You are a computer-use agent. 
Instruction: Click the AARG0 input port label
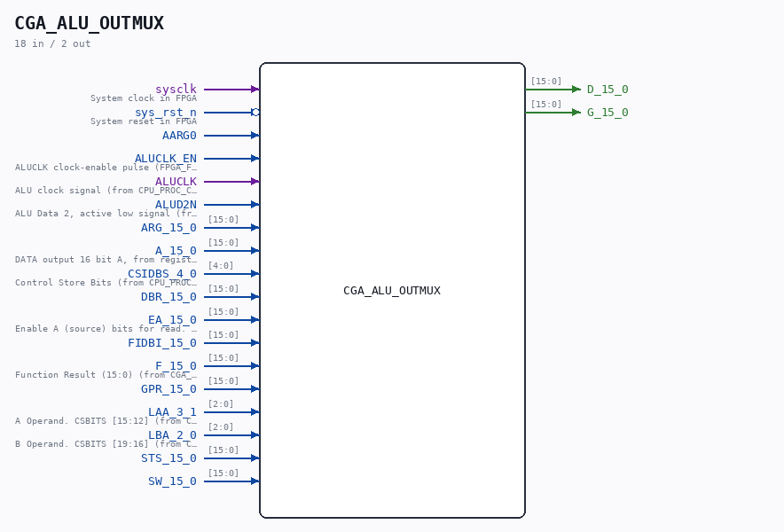tap(179, 135)
